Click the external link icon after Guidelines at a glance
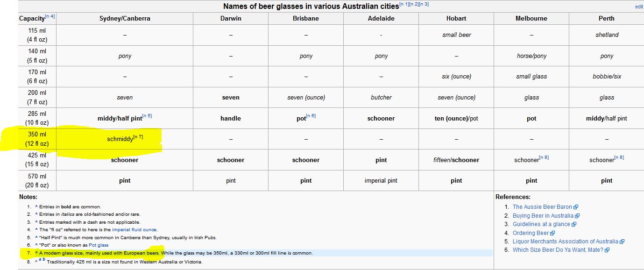The image size is (644, 270). pyautogui.click(x=574, y=224)
